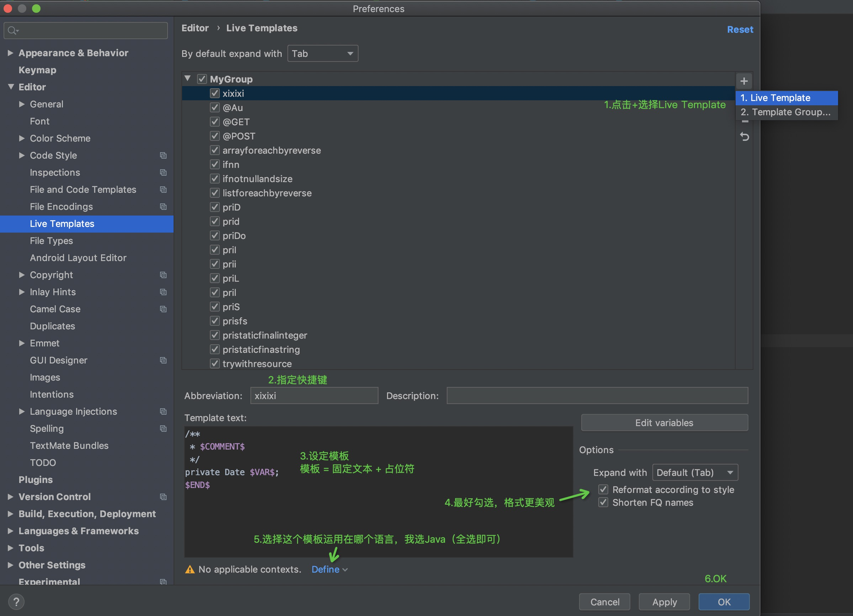Screen dimensions: 853x616
Task: Select File Types in settings tree
Action: [52, 241]
